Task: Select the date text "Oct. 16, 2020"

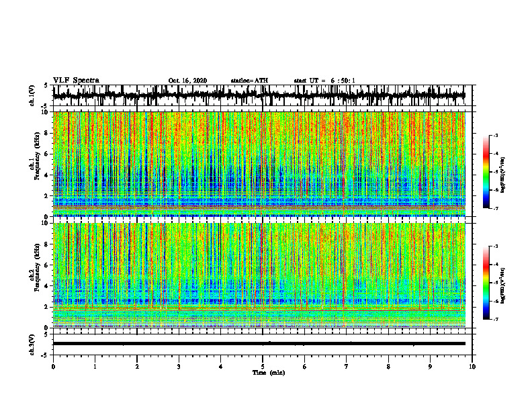Action: pyautogui.click(x=187, y=81)
